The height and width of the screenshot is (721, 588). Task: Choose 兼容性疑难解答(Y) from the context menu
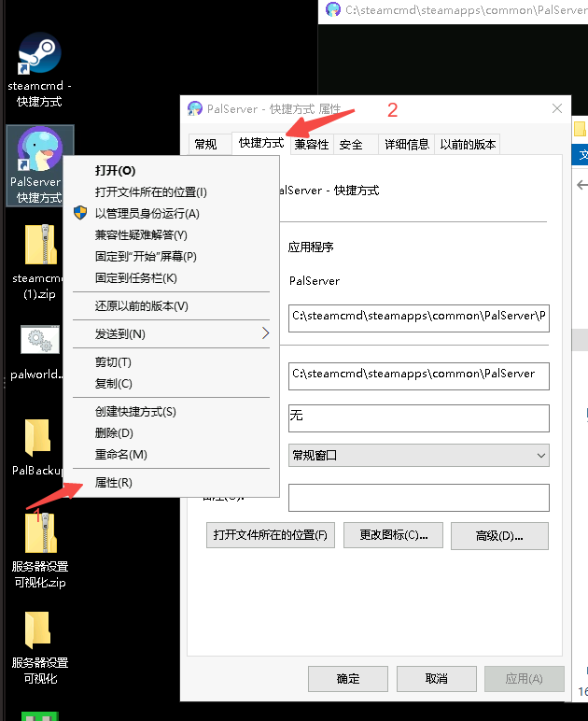click(x=171, y=235)
